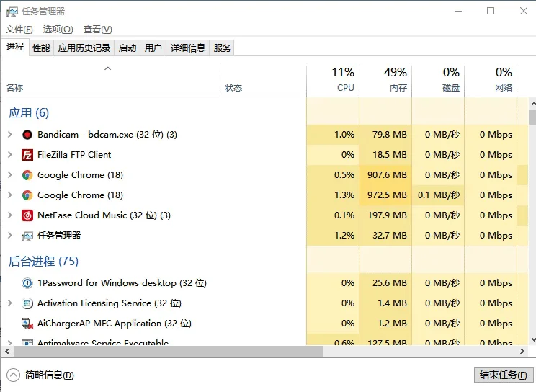Select the 进程 tab

pyautogui.click(x=15, y=48)
